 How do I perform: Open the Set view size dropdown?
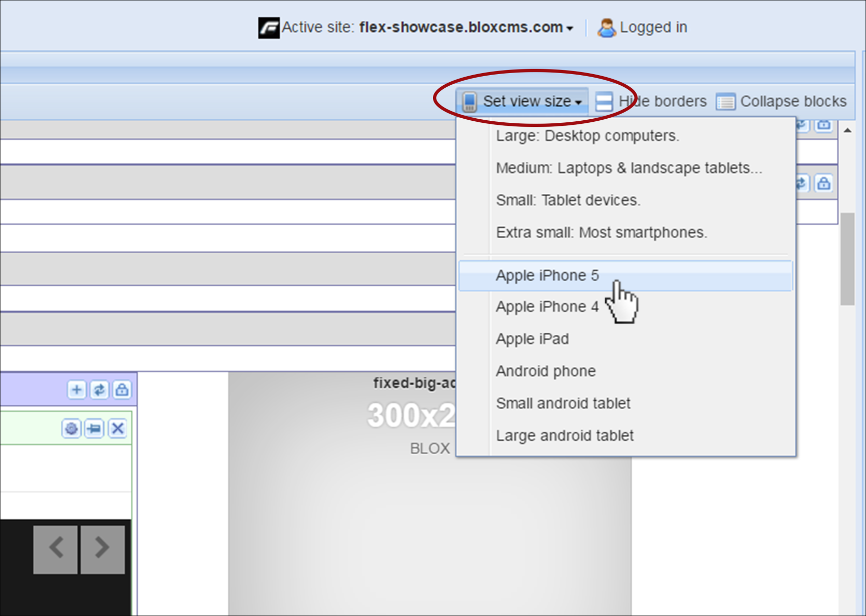522,101
